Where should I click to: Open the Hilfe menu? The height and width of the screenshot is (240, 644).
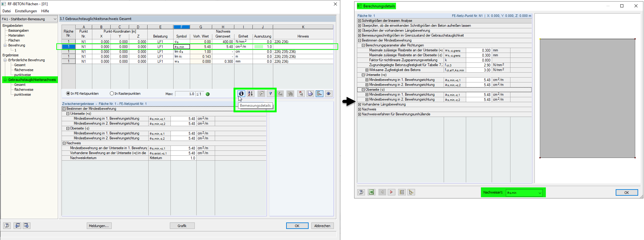[x=45, y=11]
